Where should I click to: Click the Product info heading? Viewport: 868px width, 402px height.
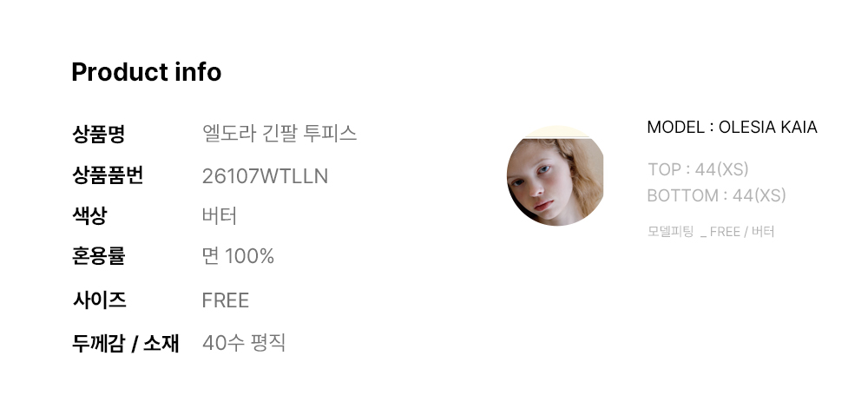tap(146, 72)
